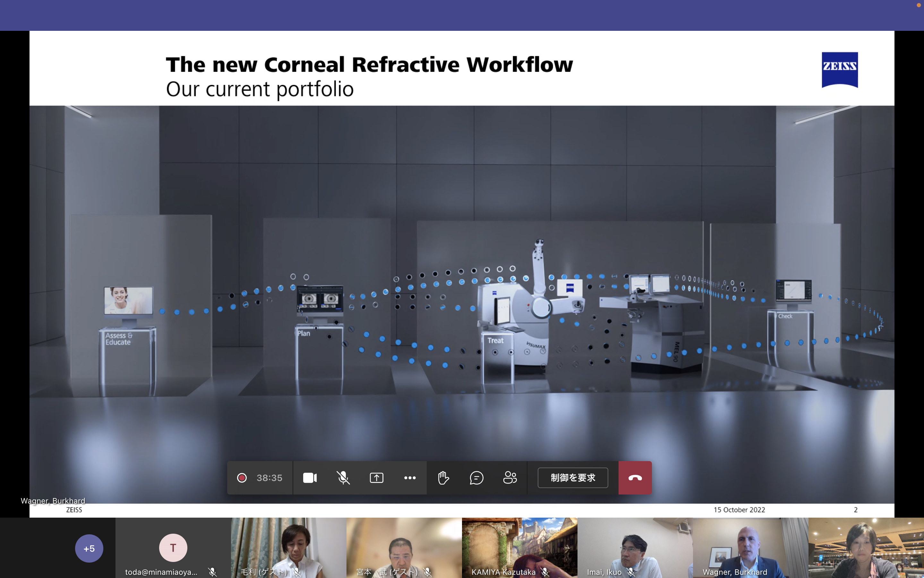Show the meeting chat

(476, 478)
